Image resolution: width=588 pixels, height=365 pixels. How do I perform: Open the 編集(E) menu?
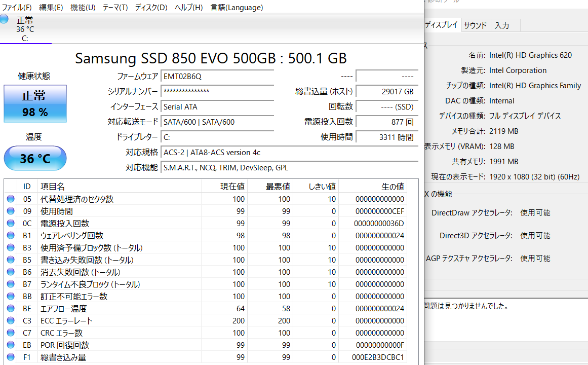coord(51,8)
